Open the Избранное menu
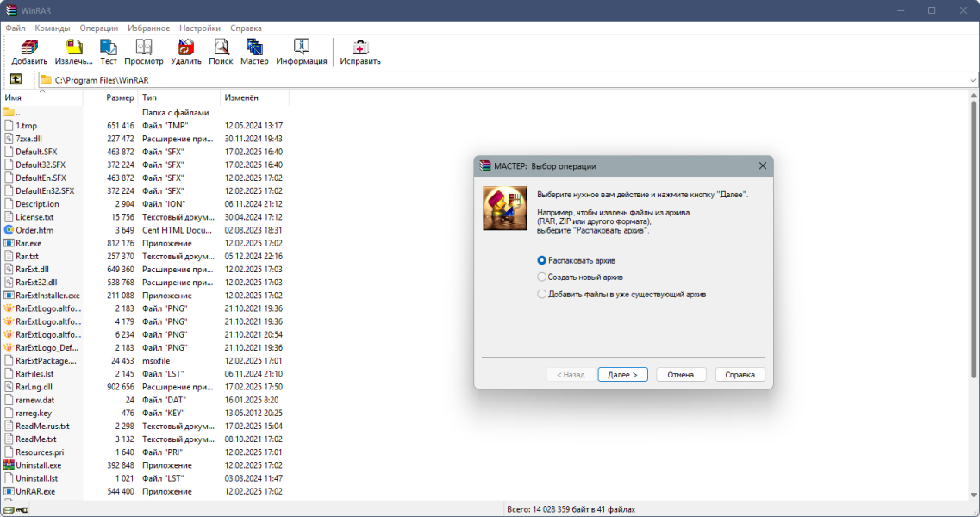The width and height of the screenshot is (980, 517). tap(149, 28)
